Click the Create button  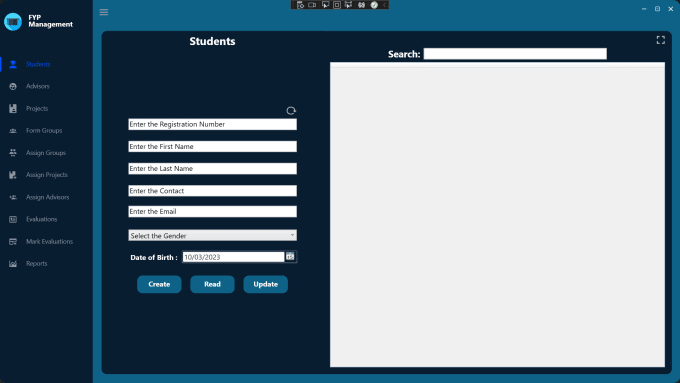(x=159, y=284)
